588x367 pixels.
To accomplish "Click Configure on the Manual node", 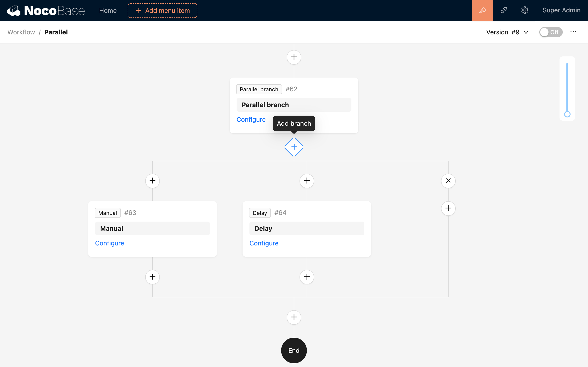I will point(110,243).
